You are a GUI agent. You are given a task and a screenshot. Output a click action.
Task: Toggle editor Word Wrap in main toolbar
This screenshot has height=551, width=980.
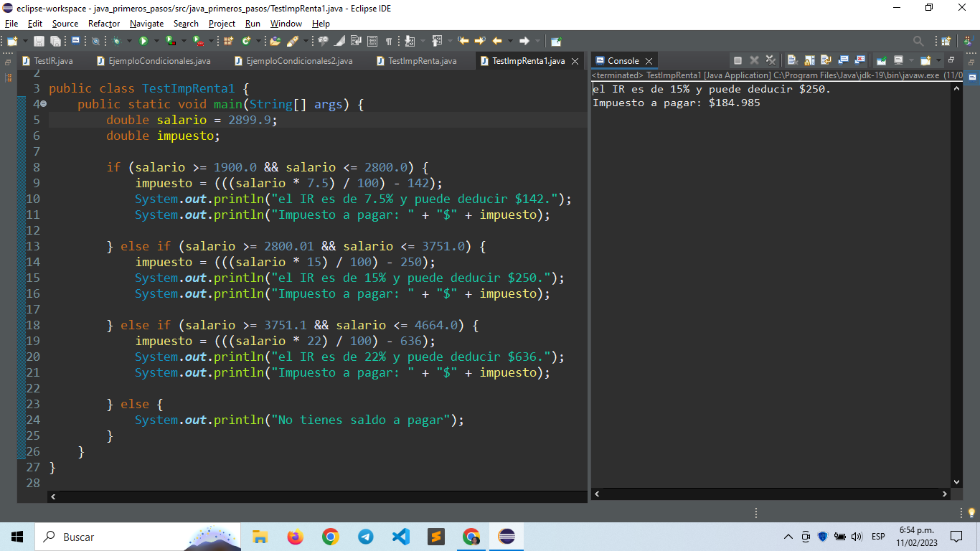click(356, 41)
